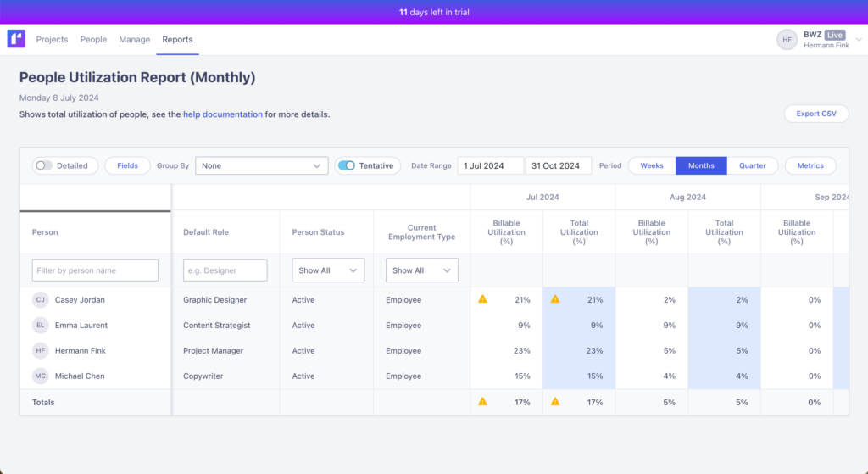The image size is (868, 474).
Task: Expand account menu chevron beside Hermann Fink
Action: coord(859,40)
